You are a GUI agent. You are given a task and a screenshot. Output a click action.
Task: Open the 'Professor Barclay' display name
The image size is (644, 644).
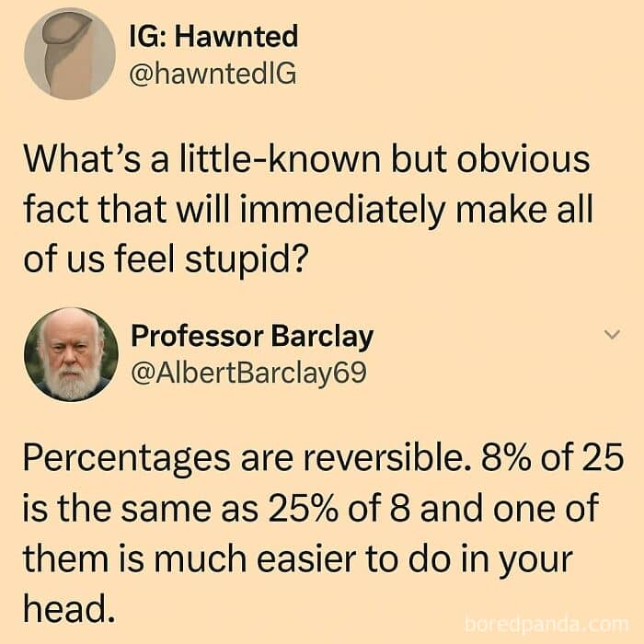[x=252, y=337]
